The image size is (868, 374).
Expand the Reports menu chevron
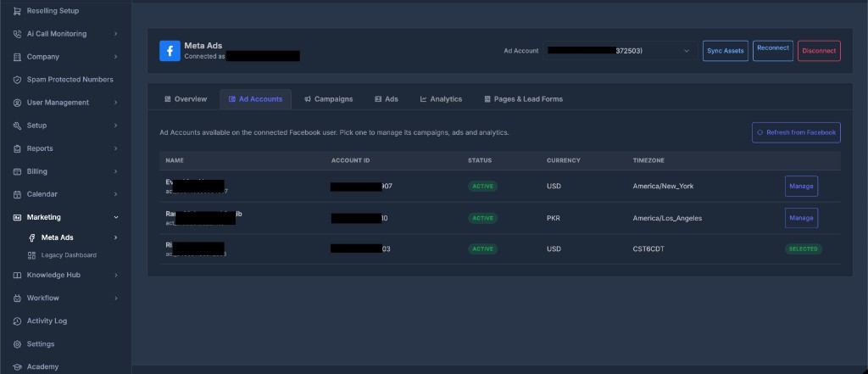tap(115, 148)
